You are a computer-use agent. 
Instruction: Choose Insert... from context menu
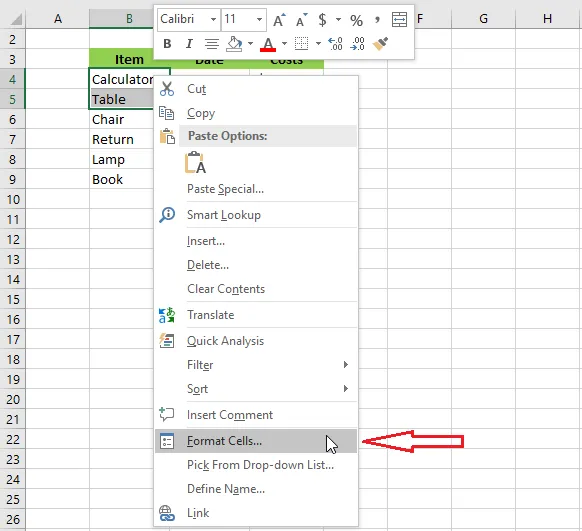pyautogui.click(x=256, y=241)
